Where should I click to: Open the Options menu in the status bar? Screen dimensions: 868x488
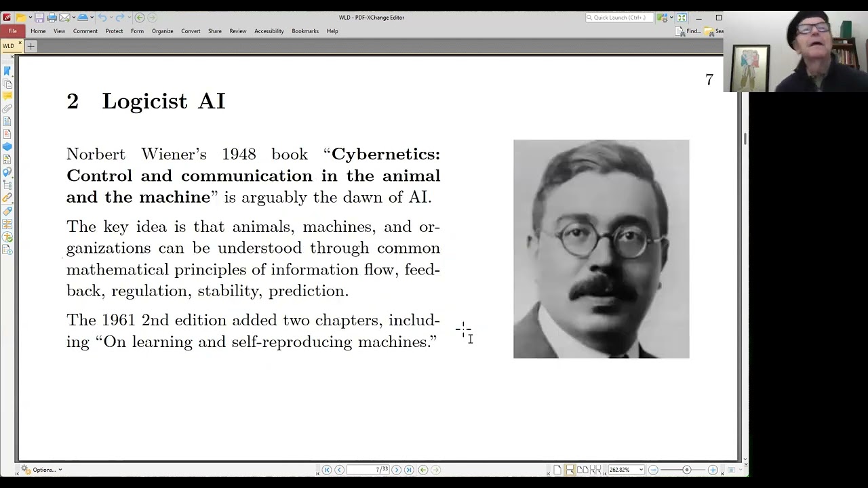42,470
